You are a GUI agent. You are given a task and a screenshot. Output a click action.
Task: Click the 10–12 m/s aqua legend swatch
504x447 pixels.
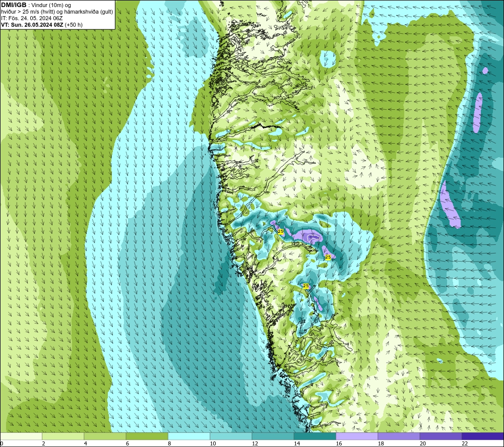pyautogui.click(x=231, y=436)
